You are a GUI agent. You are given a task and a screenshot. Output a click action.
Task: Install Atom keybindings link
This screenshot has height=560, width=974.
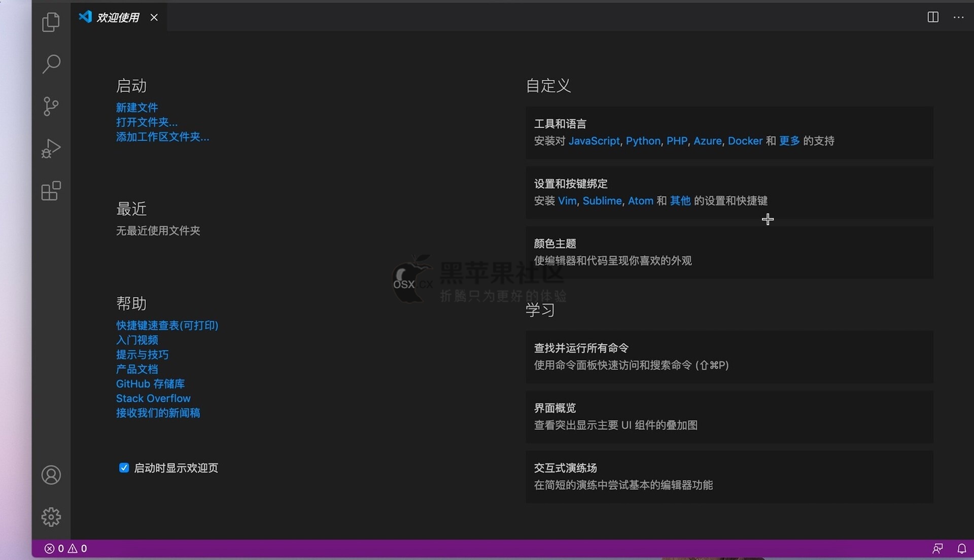pyautogui.click(x=640, y=201)
